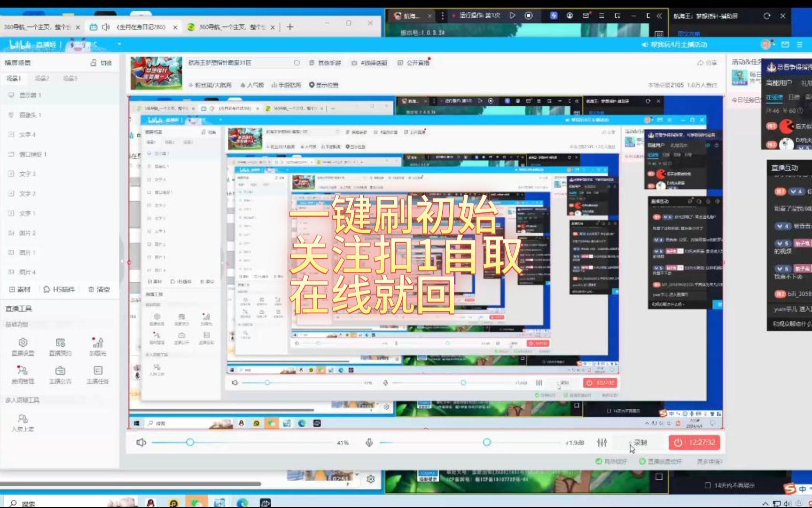Open the audio mixer settings icon

coord(602,442)
